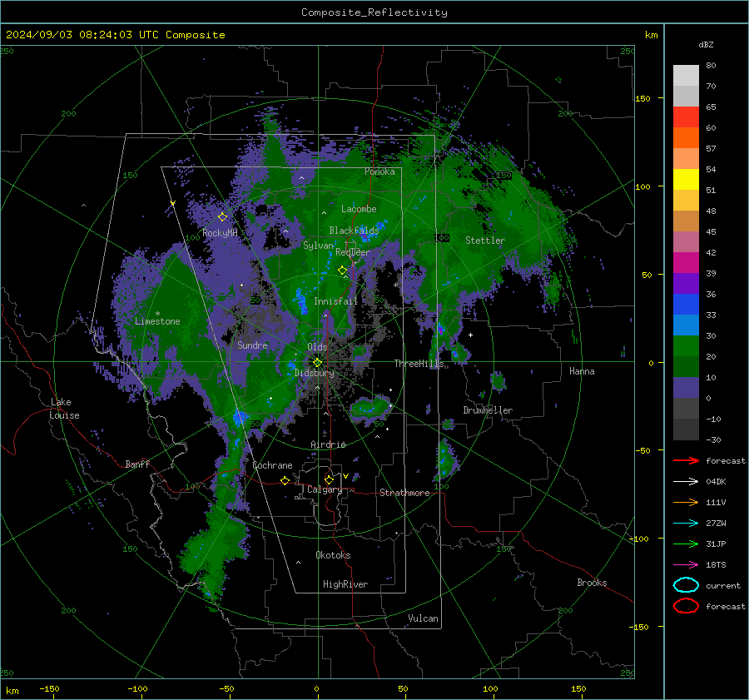This screenshot has height=700, width=749.
Task: Click the Cochrane town label
Action: pyautogui.click(x=272, y=465)
